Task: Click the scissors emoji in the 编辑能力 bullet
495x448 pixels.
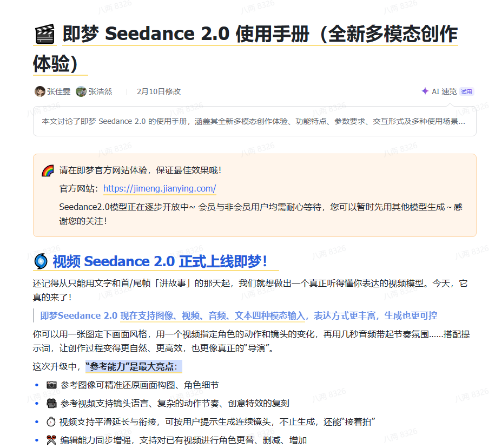Action: point(51,440)
